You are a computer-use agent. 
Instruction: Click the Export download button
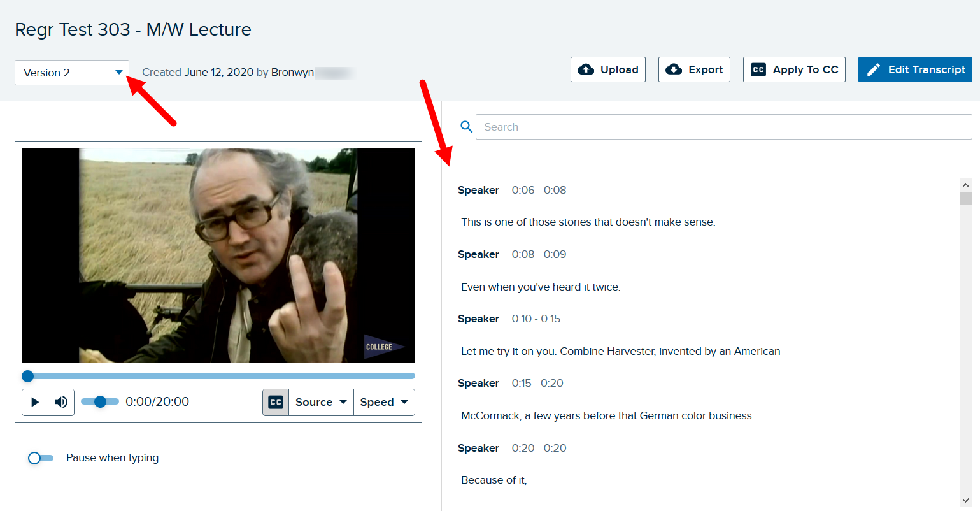click(x=694, y=69)
